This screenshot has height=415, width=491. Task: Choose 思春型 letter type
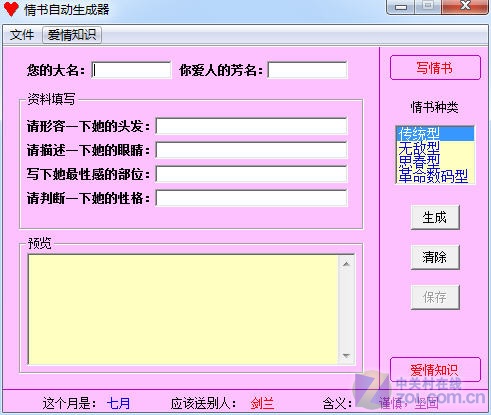pyautogui.click(x=435, y=161)
